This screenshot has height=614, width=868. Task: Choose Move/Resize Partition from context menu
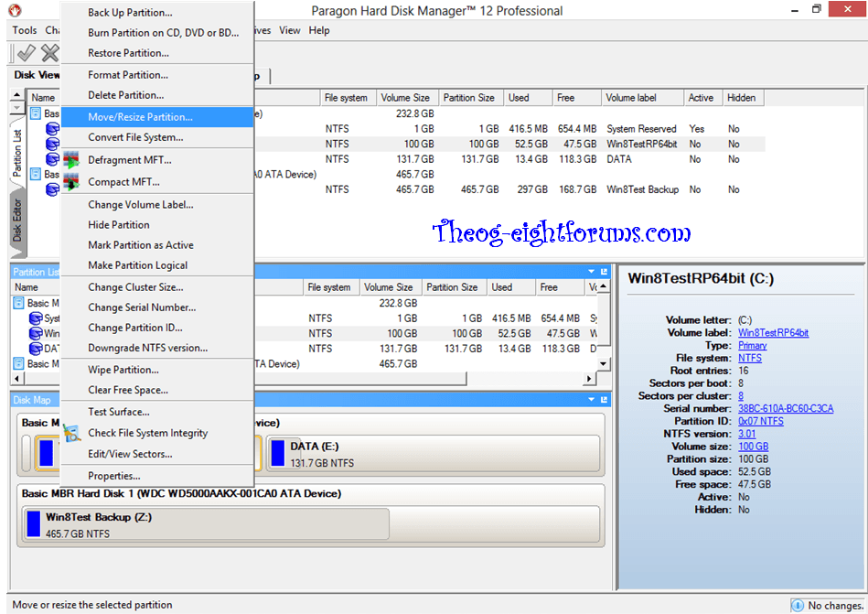click(157, 117)
